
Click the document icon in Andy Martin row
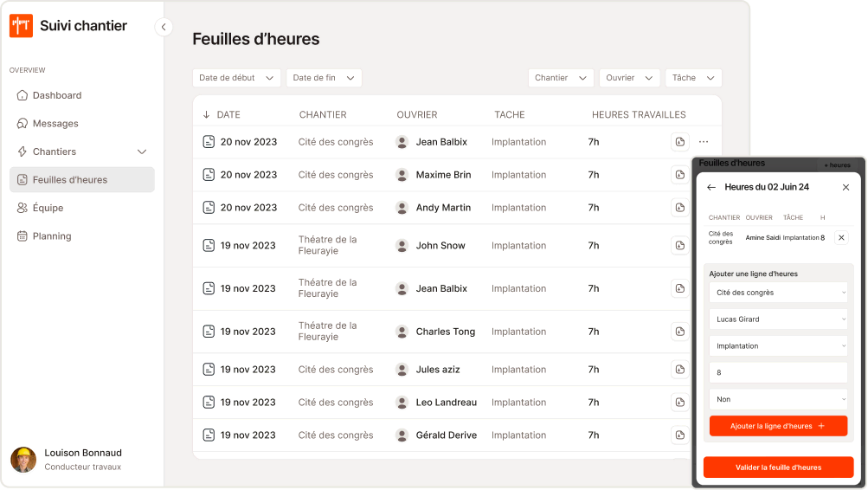[209, 208]
